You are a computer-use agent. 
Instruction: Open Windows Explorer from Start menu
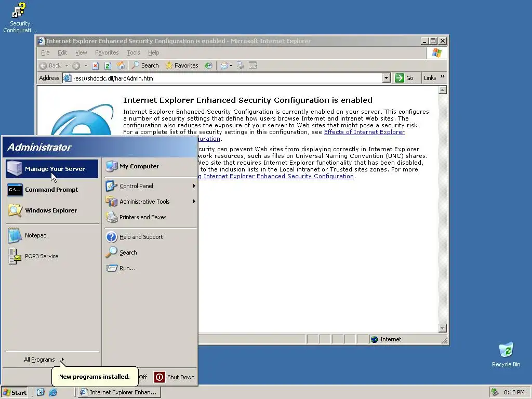tap(52, 210)
